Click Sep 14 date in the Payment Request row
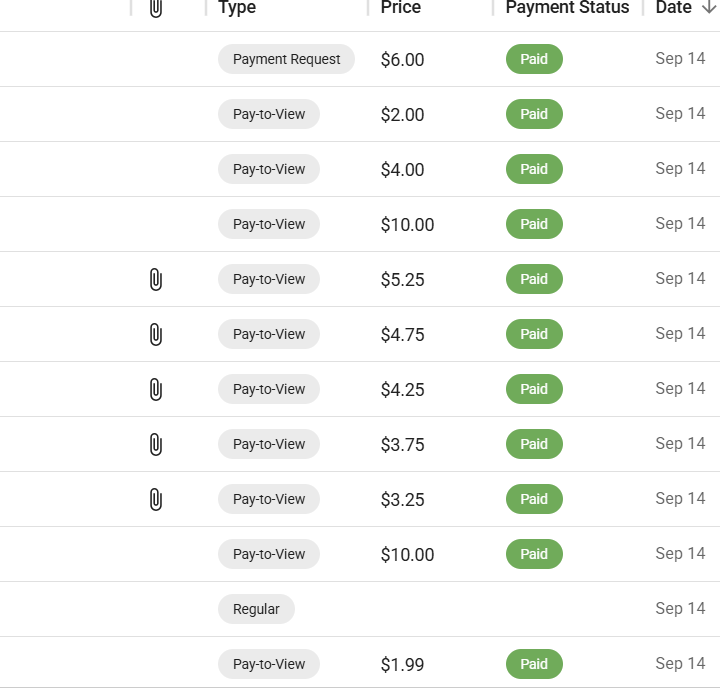 680,58
